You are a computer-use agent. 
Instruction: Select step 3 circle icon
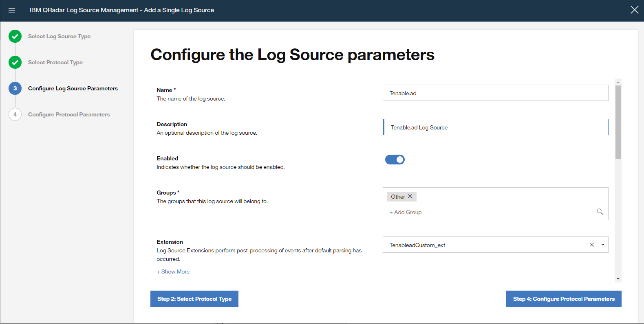(x=15, y=88)
